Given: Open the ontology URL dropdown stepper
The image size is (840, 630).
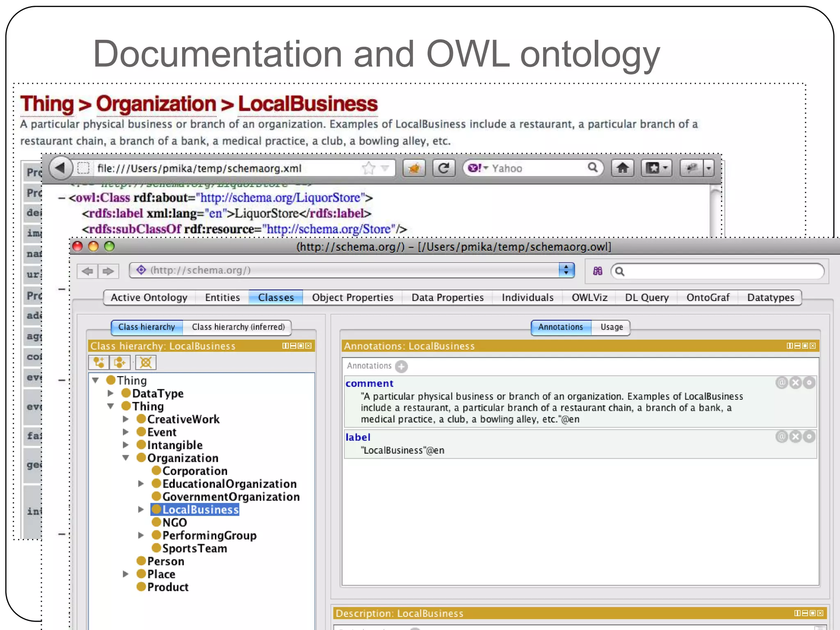Looking at the screenshot, I should (x=566, y=270).
